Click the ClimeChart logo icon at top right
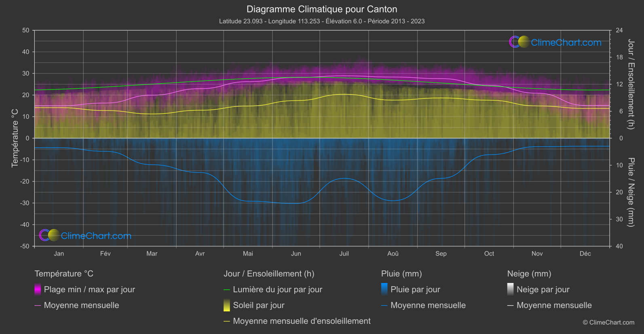The image size is (644, 334). click(519, 42)
